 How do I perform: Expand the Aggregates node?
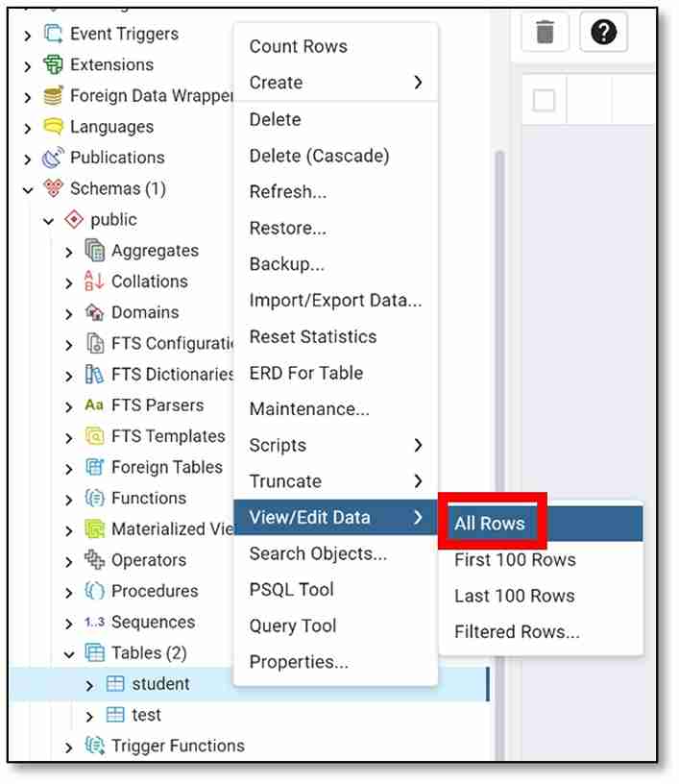(69, 253)
